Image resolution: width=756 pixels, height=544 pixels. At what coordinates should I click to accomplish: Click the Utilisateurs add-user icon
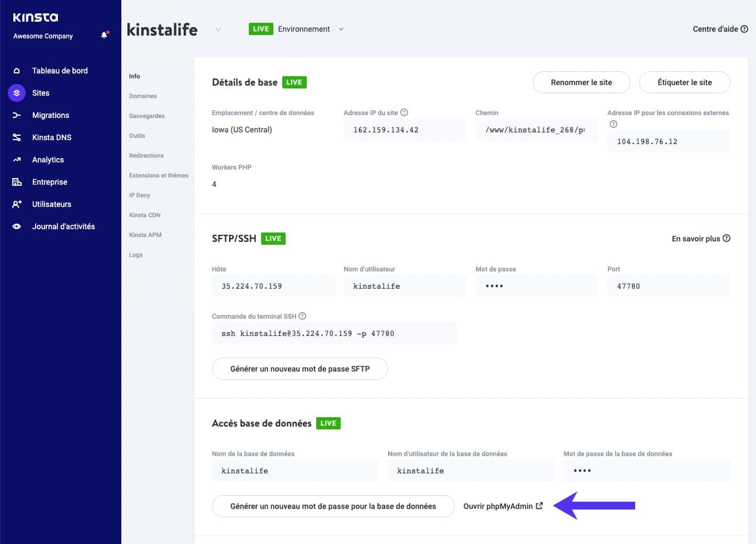(x=17, y=204)
